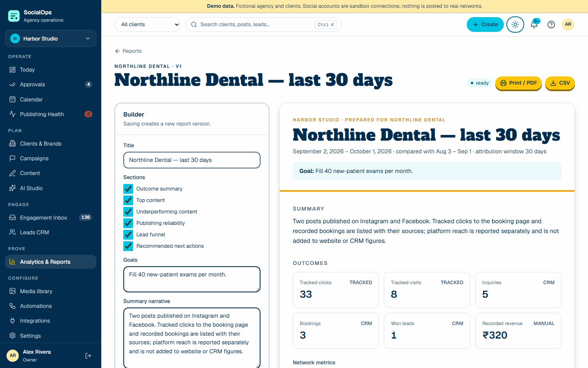
Task: Click the Print / PDF button
Action: (x=519, y=83)
